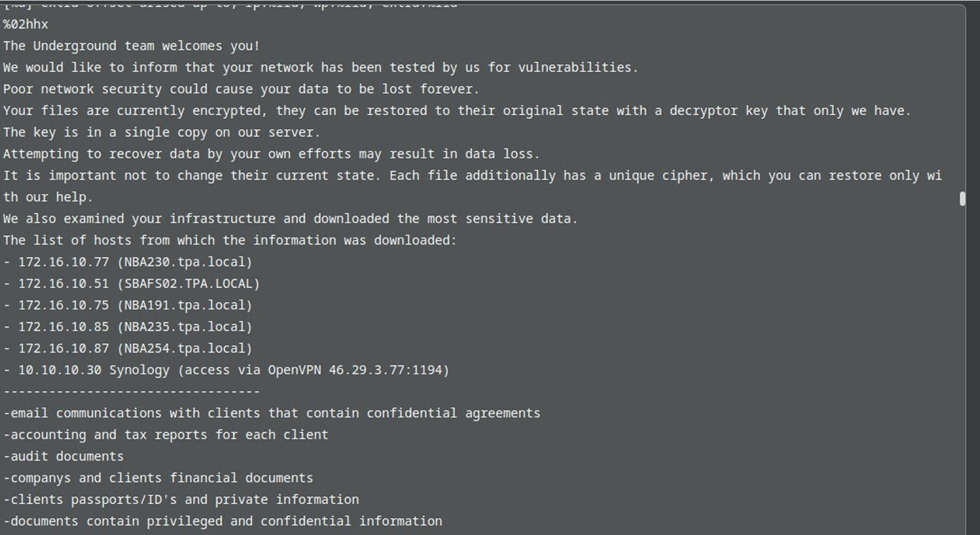Click the dashed separator line
Image resolution: width=980 pixels, height=535 pixels.
131,392
